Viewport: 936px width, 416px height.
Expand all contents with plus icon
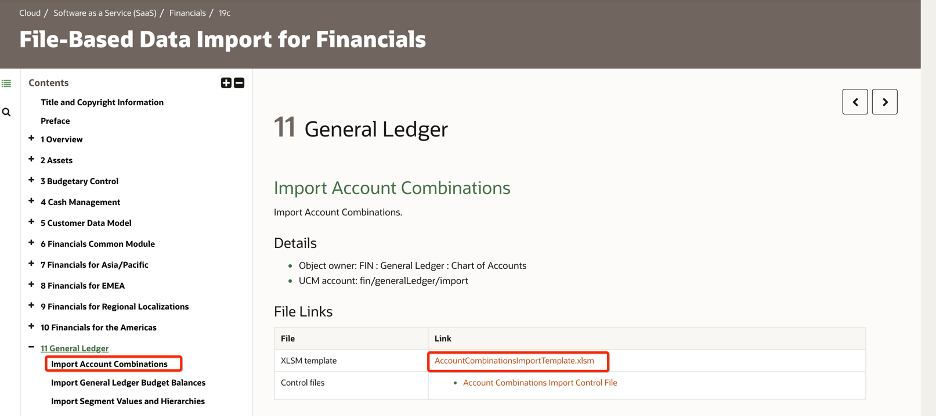tap(226, 83)
